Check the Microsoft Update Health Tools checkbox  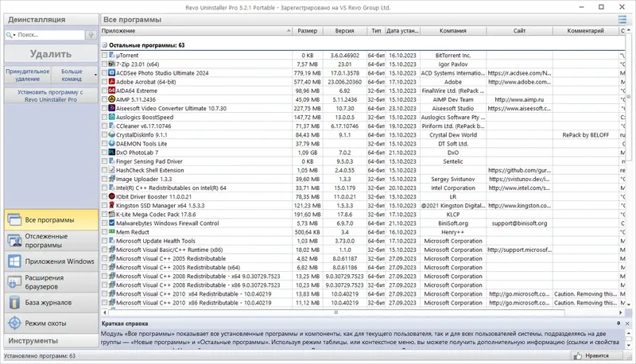105,241
